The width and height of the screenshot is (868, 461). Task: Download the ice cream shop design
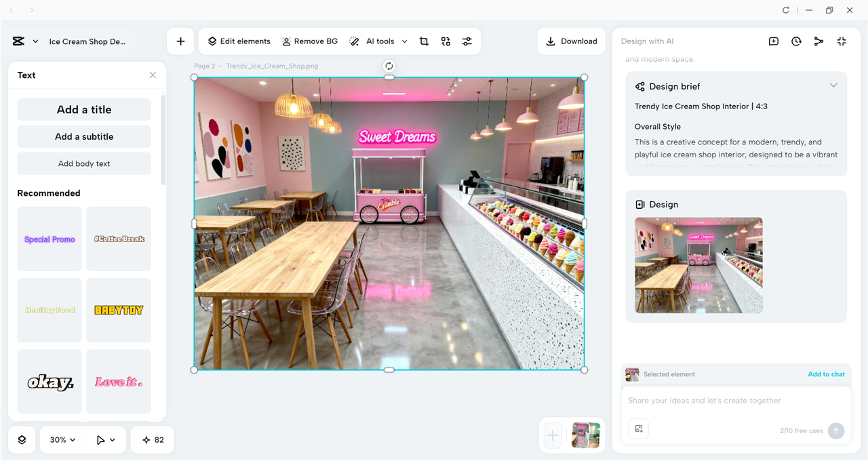(x=571, y=41)
